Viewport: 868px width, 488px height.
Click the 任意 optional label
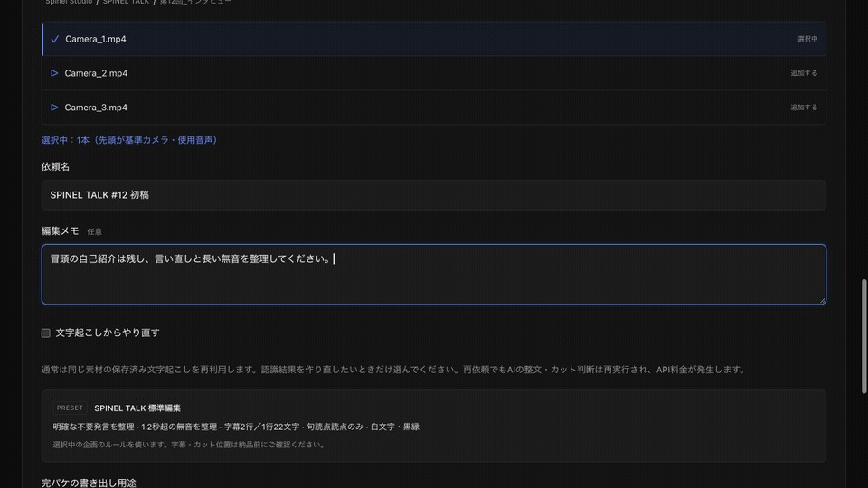[95, 232]
